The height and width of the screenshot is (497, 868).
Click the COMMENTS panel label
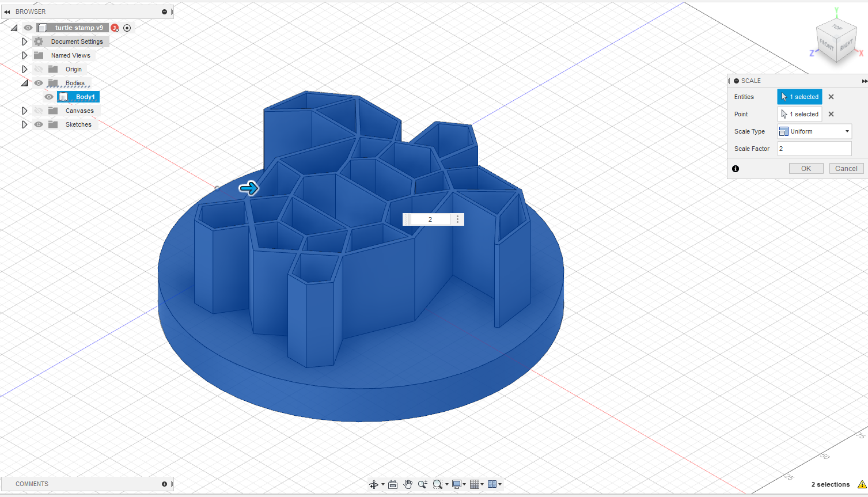tap(32, 484)
